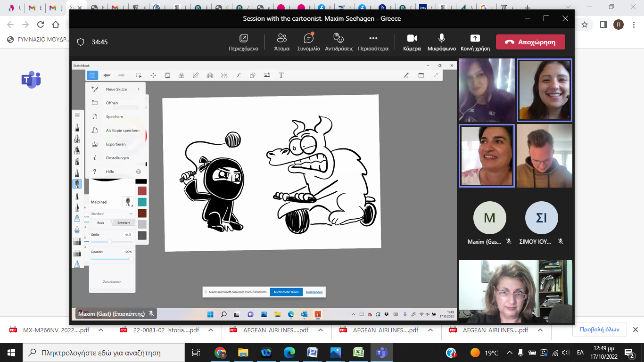Screen dimensions: 644x362
Task: Click the Windows taskbar search field
Action: (x=101, y=353)
